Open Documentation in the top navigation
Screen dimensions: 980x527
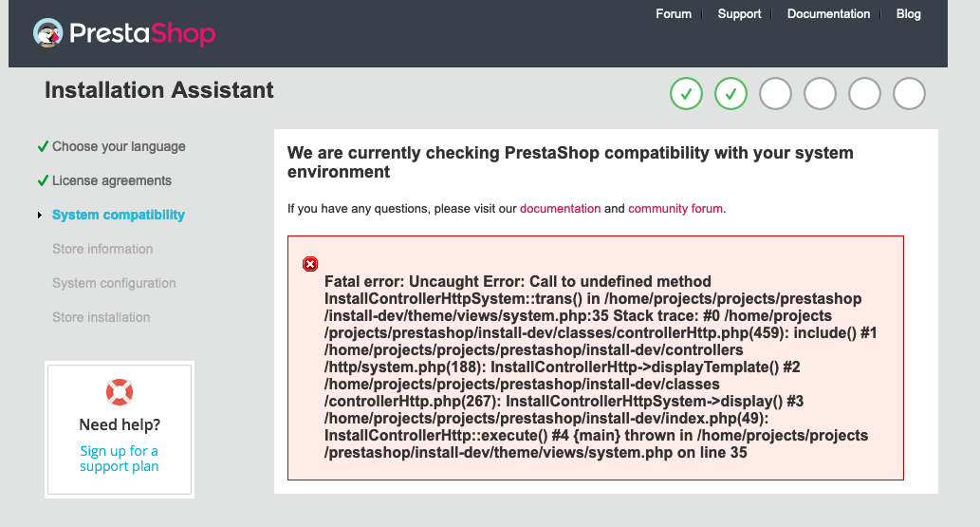[828, 14]
